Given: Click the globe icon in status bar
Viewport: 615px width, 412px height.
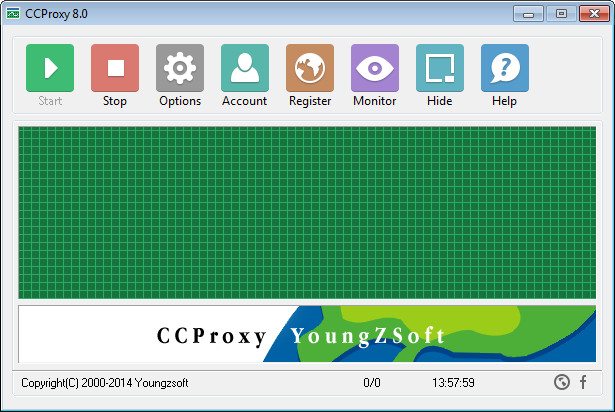Looking at the screenshot, I should pos(562,382).
